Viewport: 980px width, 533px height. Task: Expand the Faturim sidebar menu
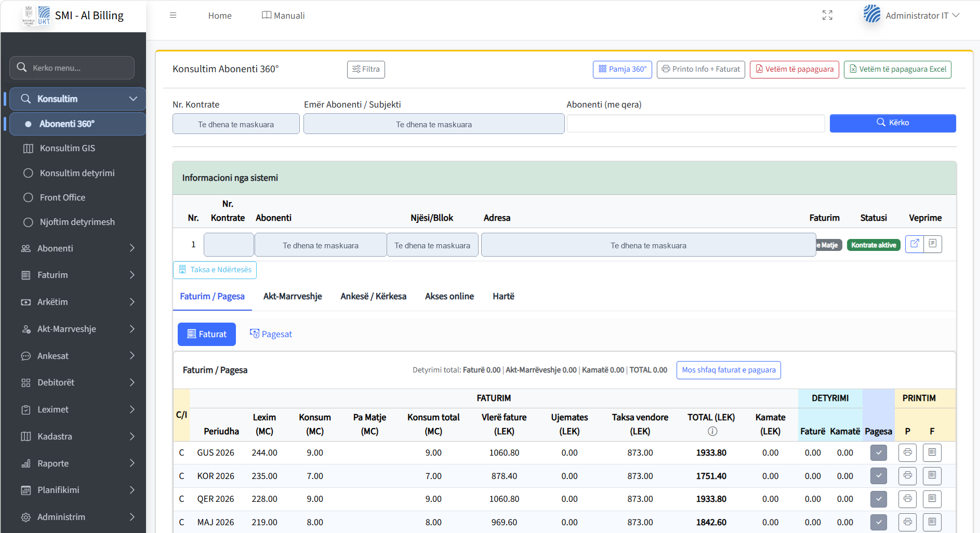click(77, 275)
